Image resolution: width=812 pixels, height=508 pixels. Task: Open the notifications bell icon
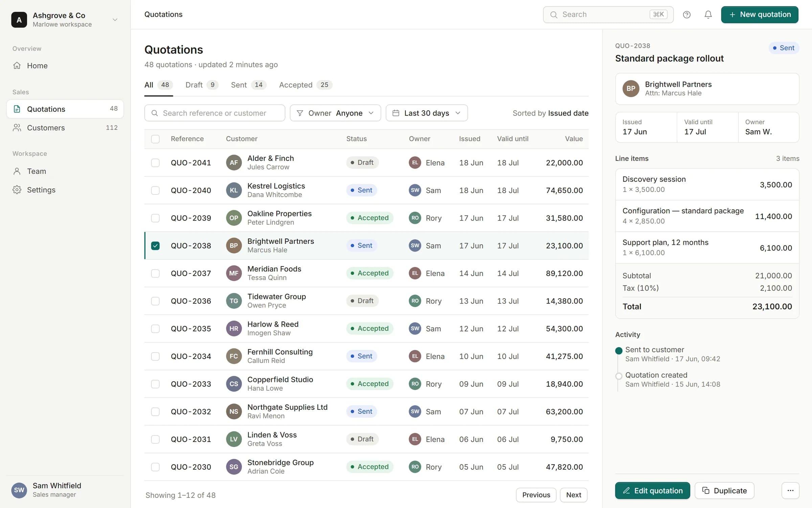(708, 15)
